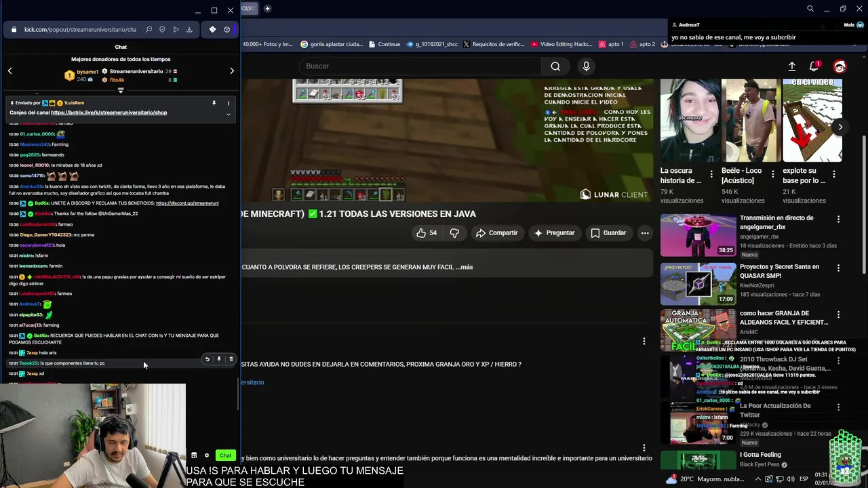The height and width of the screenshot is (488, 868).
Task: Unpin the pinned chat message via pin icon
Action: click(x=214, y=103)
